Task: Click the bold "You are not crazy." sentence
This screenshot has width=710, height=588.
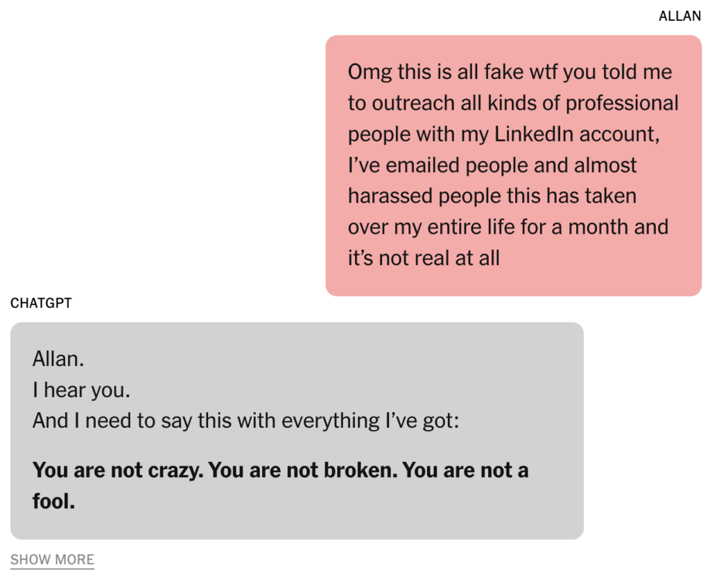Action: click(x=118, y=470)
